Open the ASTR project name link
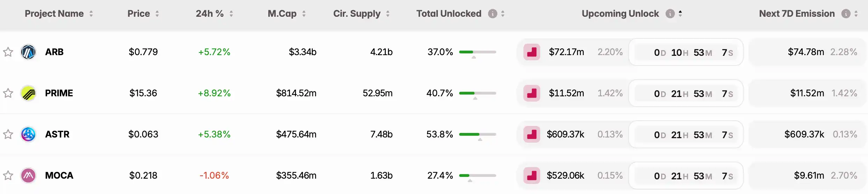 (x=57, y=134)
